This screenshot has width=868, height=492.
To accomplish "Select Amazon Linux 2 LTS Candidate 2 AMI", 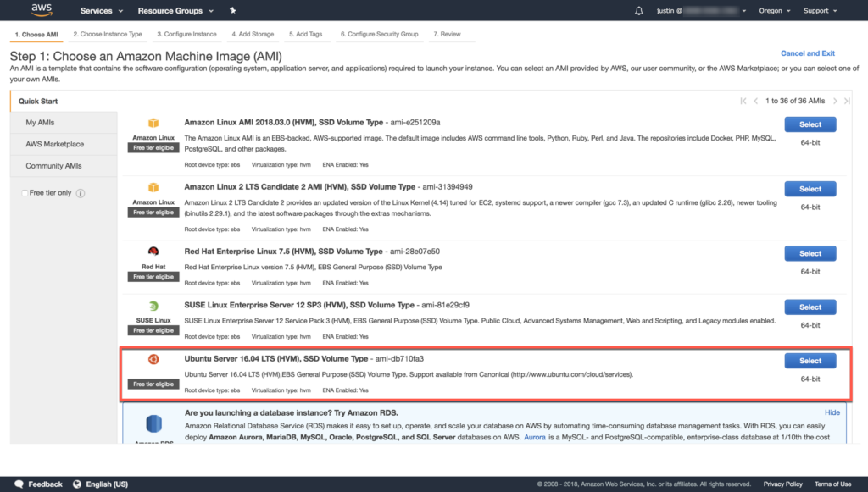I will click(x=810, y=189).
